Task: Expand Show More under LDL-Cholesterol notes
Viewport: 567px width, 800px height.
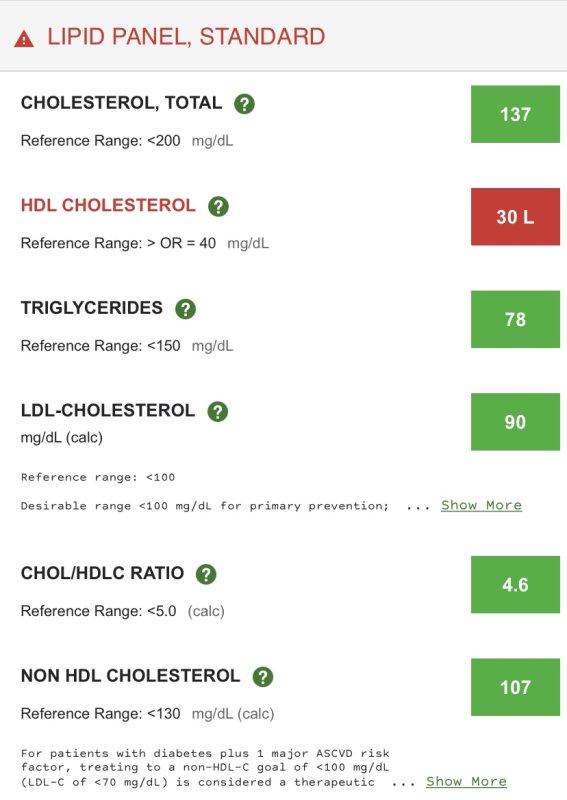Action: 481,506
